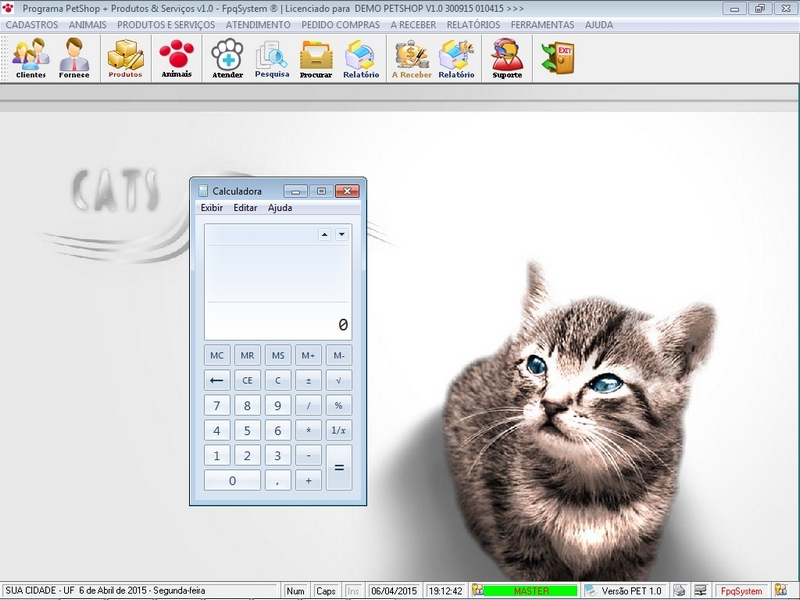Click the C clear button
The image size is (800, 600).
(278, 380)
